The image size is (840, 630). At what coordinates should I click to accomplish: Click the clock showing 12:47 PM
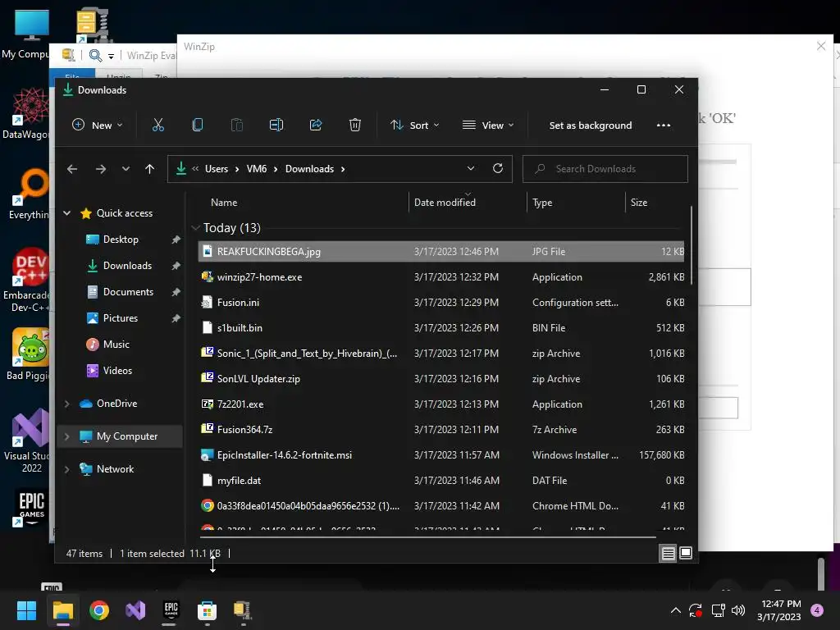(x=781, y=610)
